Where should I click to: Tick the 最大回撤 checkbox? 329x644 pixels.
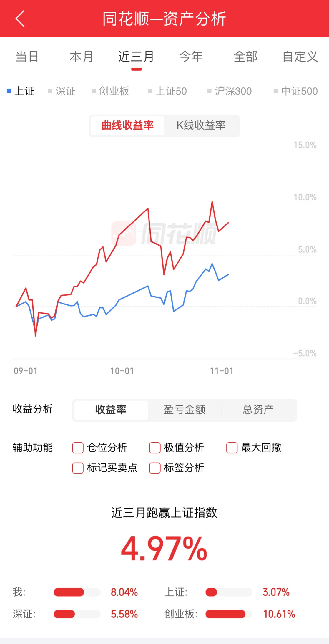tap(232, 448)
